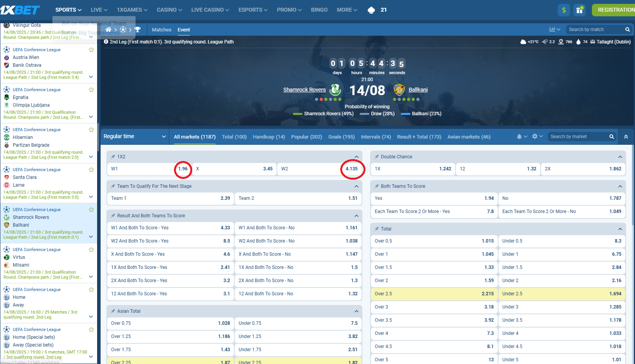Viewport: 635px width, 364px height.
Task: Focus the Search by match field
Action: tap(595, 29)
